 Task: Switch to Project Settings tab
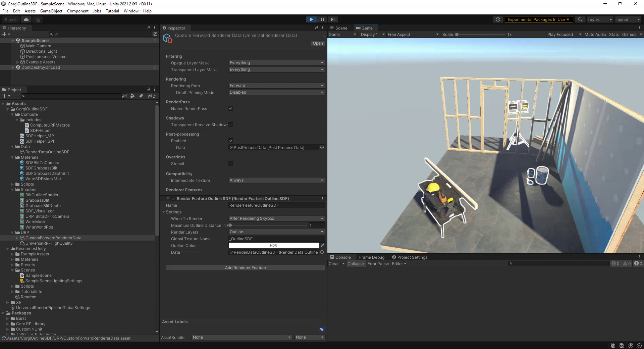coord(410,257)
